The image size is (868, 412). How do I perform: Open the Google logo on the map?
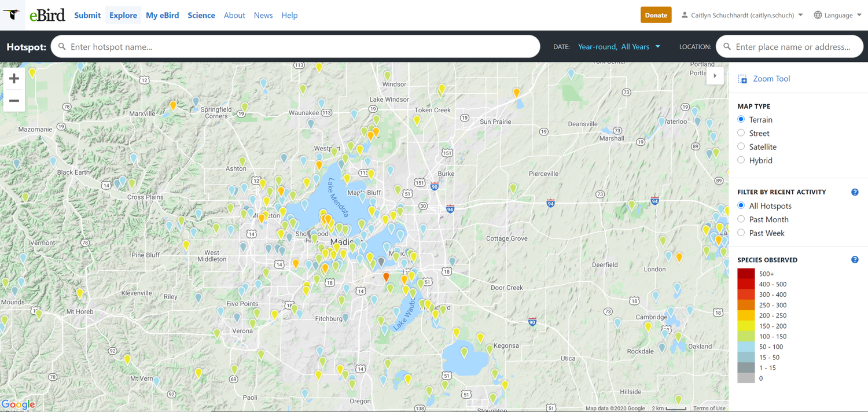point(18,404)
